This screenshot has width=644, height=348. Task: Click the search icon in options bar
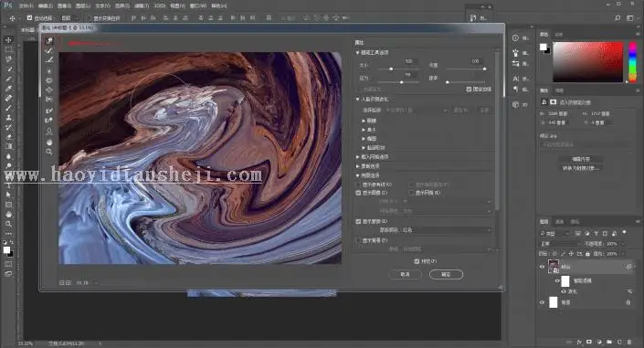618,18
